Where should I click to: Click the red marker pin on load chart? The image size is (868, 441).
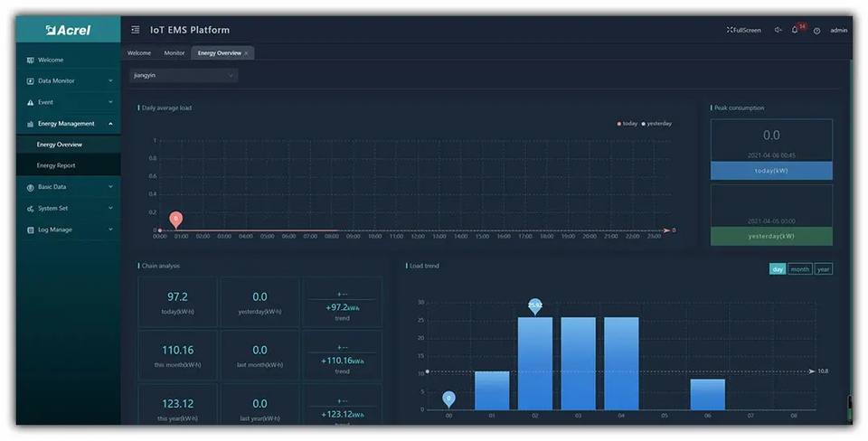tap(175, 219)
